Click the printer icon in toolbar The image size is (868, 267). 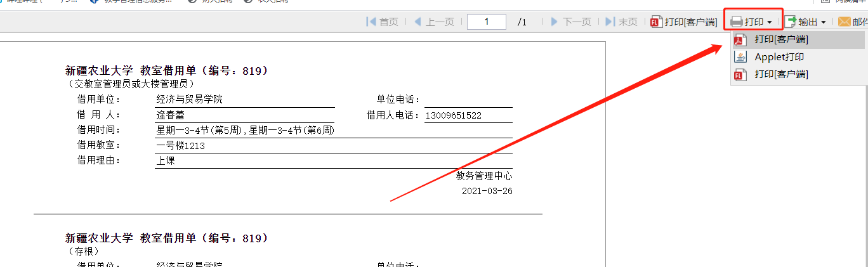pos(736,22)
